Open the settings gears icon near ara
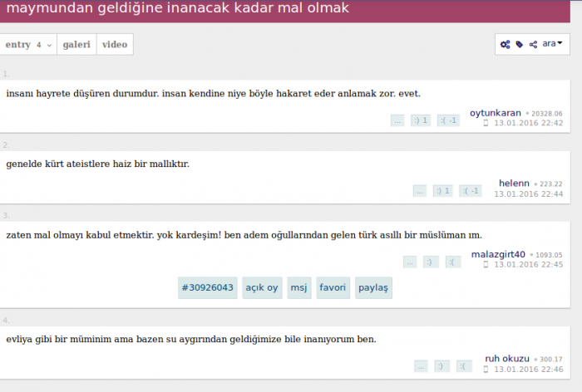The width and height of the screenshot is (582, 392). click(x=506, y=45)
